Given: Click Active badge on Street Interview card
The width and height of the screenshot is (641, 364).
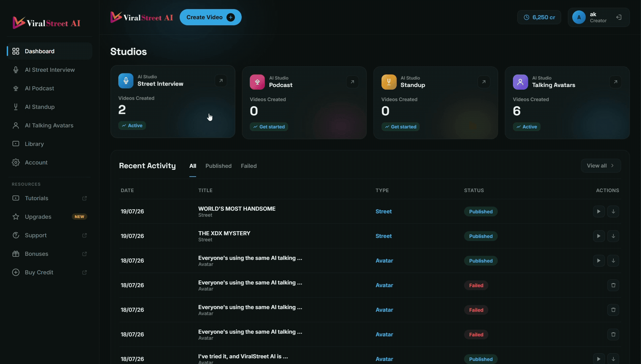Looking at the screenshot, I should click(x=132, y=125).
